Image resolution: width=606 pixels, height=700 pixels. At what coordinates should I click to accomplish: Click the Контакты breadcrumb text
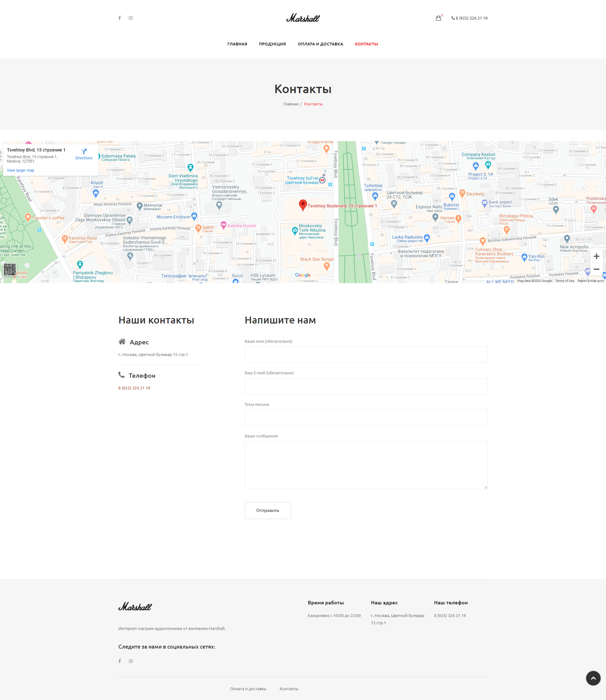313,104
